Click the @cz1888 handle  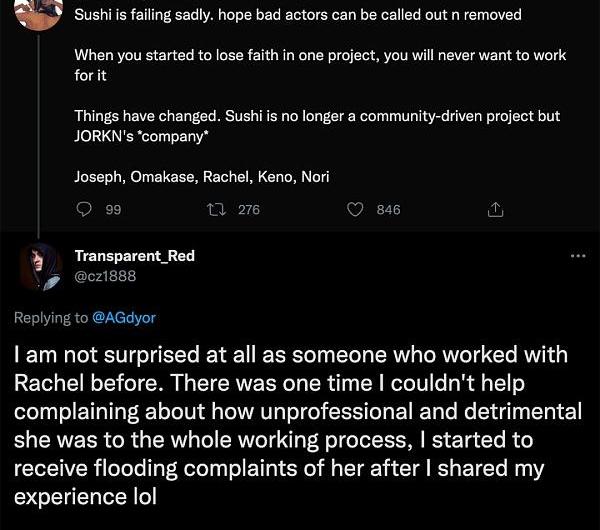click(105, 276)
